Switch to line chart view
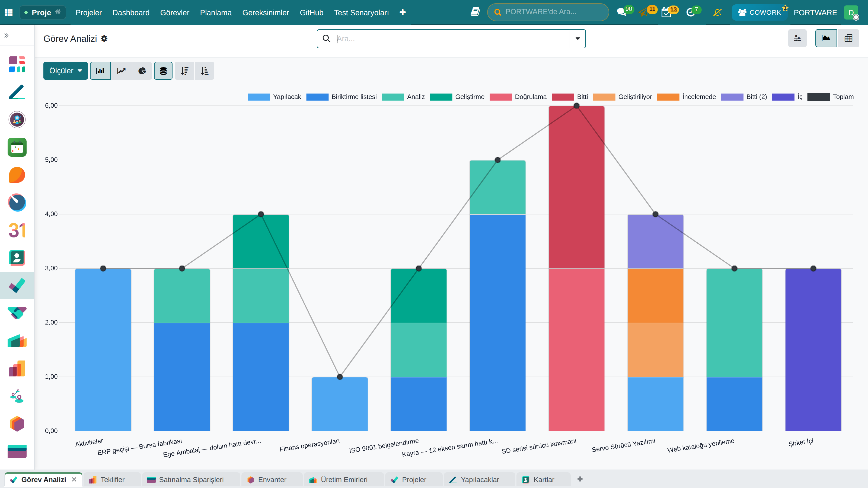 [x=121, y=71]
